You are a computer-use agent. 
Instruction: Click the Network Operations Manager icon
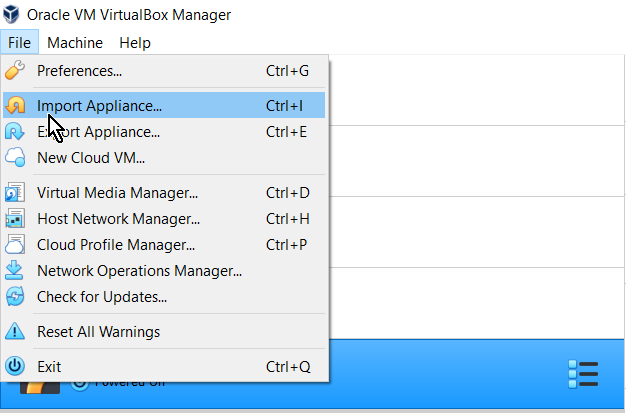click(x=15, y=270)
